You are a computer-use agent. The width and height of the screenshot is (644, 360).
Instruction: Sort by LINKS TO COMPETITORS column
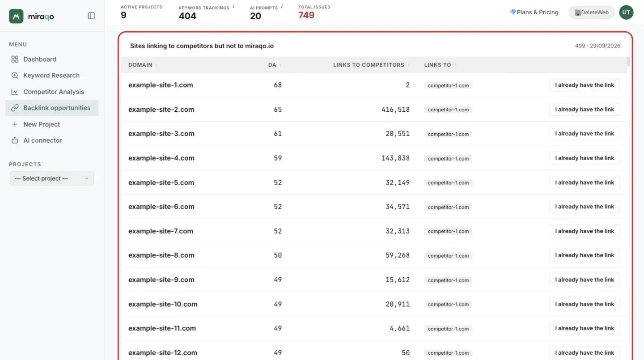click(x=369, y=65)
